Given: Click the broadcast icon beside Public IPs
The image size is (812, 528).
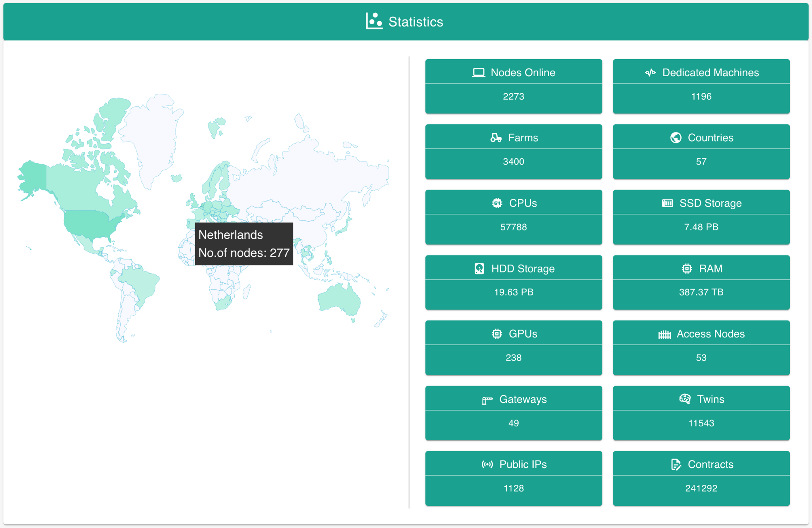Looking at the screenshot, I should (487, 465).
